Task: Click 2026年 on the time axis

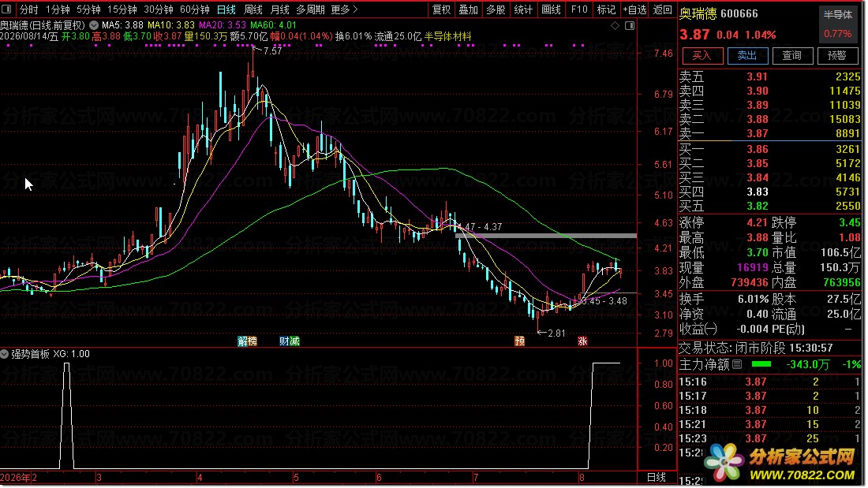Action: point(16,477)
